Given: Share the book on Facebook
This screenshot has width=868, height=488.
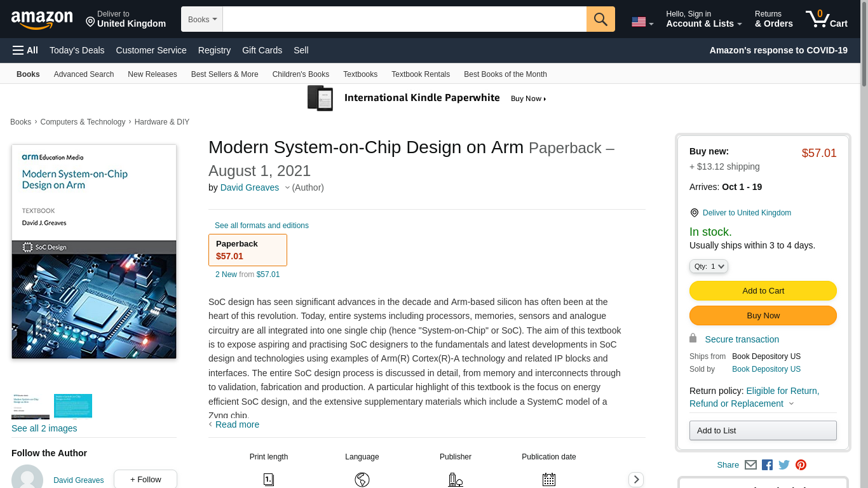Looking at the screenshot, I should pos(767,465).
